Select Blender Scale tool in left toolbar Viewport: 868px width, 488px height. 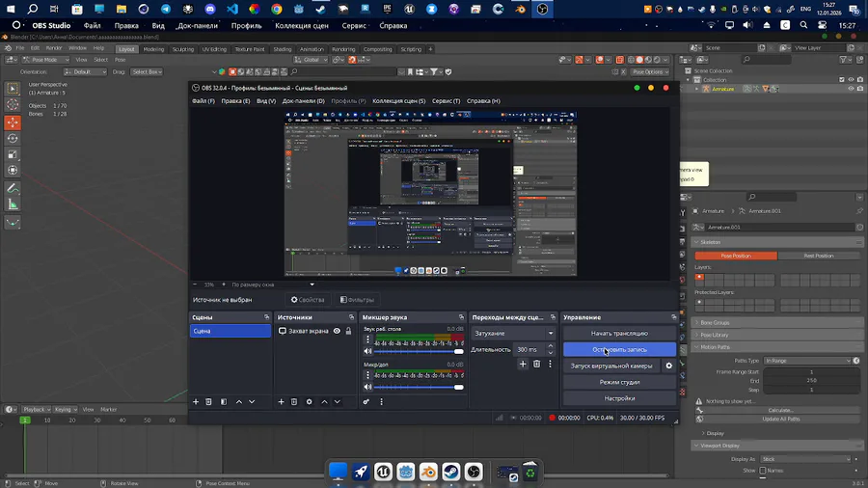click(13, 154)
